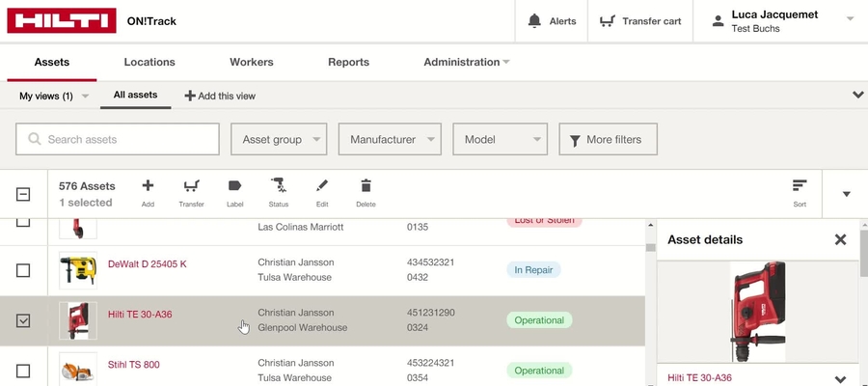Switch to the Reports tab

click(348, 62)
